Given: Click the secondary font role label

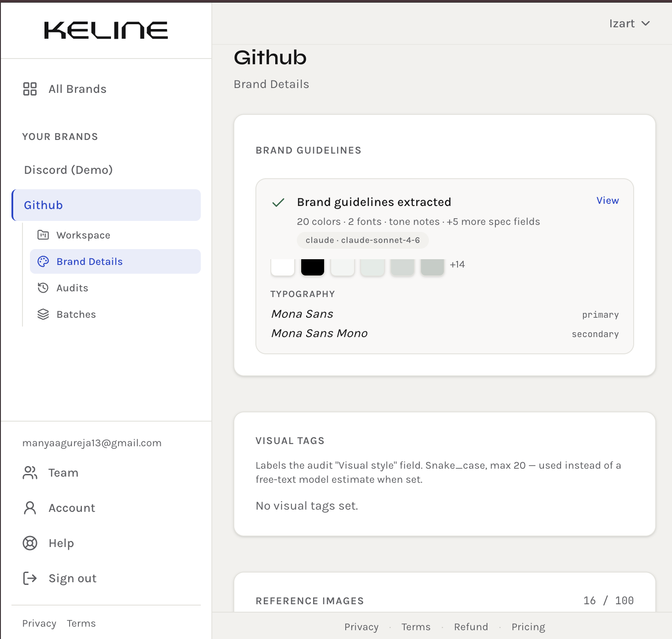Looking at the screenshot, I should (595, 334).
